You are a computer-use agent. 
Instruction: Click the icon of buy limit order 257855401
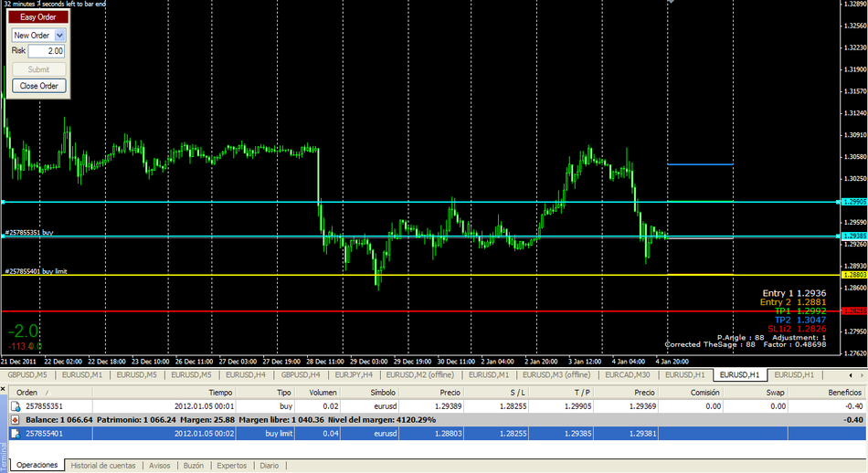(16, 433)
